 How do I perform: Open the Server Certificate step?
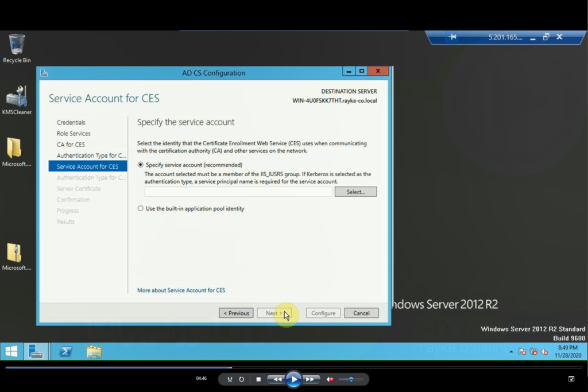point(79,188)
